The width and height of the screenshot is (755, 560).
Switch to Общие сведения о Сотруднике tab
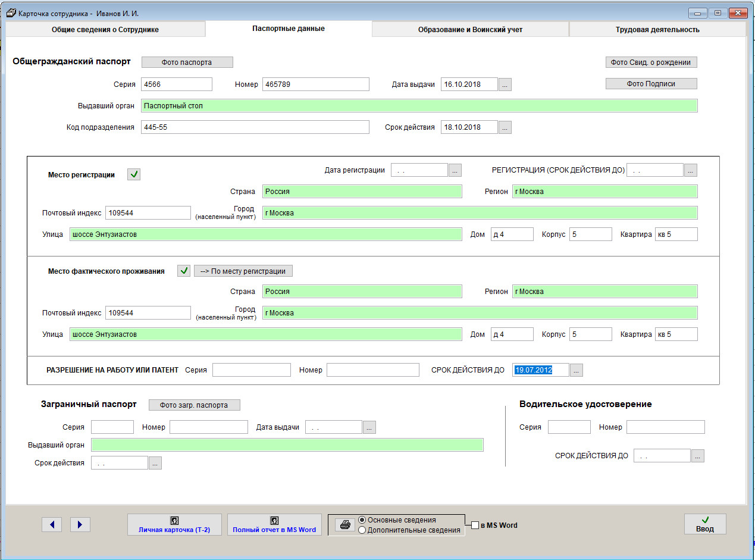[x=105, y=29]
